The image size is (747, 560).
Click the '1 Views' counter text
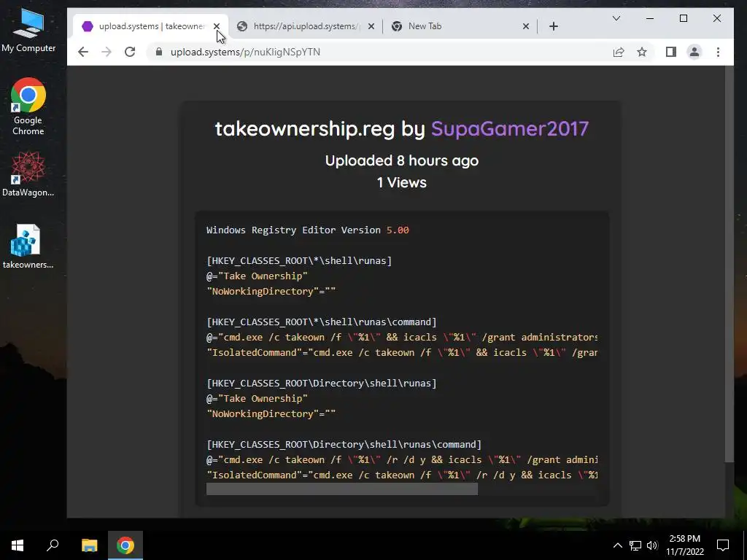coord(402,182)
